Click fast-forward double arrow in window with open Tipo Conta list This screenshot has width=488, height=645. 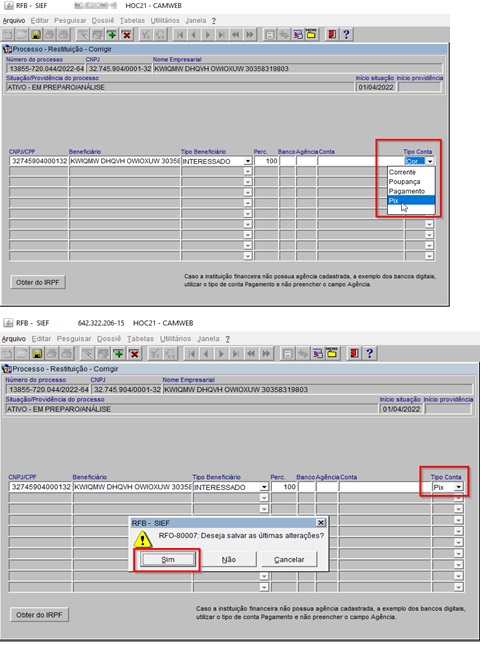[x=249, y=35]
